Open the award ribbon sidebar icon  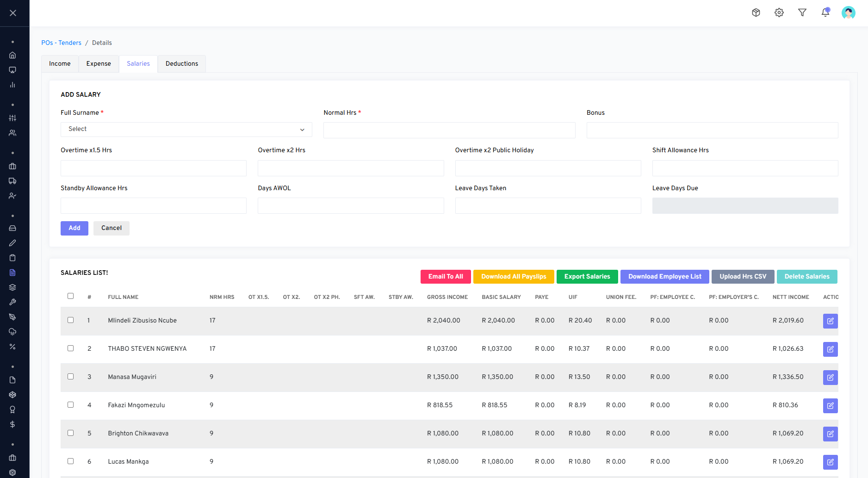point(12,410)
